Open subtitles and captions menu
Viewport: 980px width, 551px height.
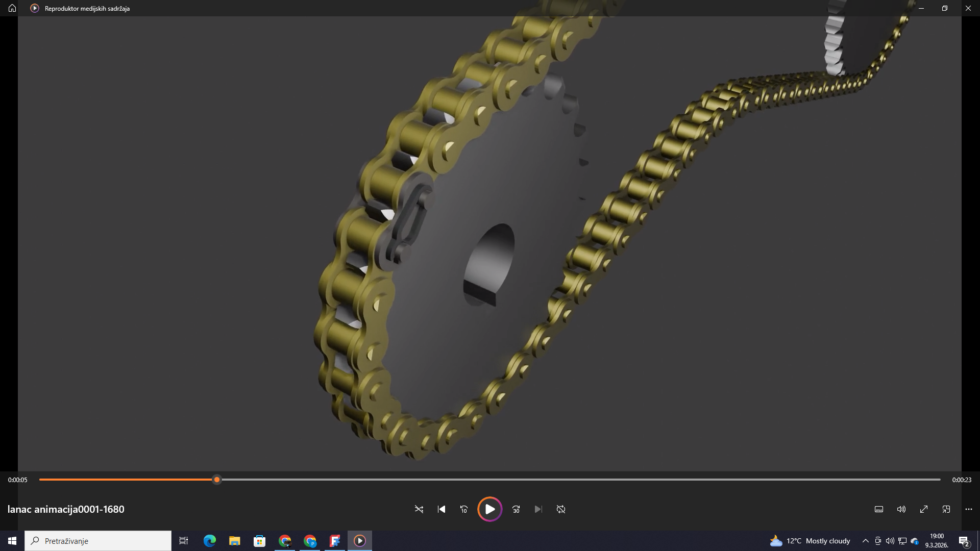(879, 509)
